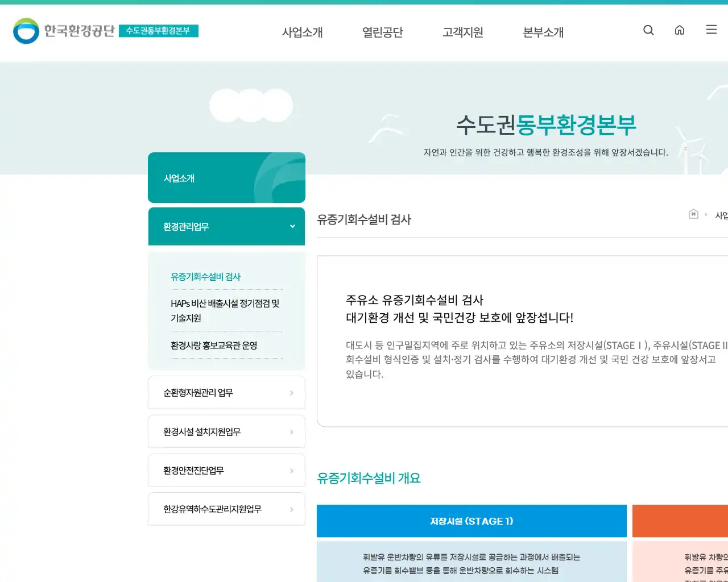
Task: Click the blue 저장시설 (STAGE 1) header bar
Action: pyautogui.click(x=471, y=521)
